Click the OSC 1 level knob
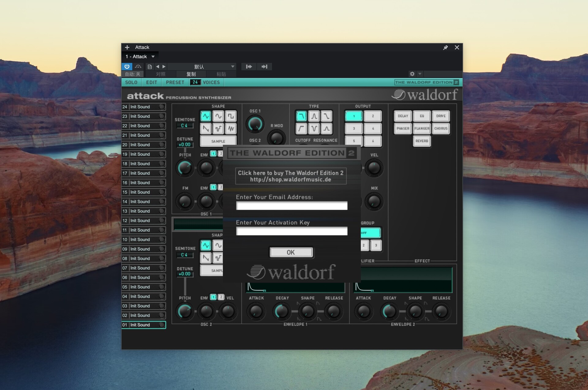 pos(255,124)
